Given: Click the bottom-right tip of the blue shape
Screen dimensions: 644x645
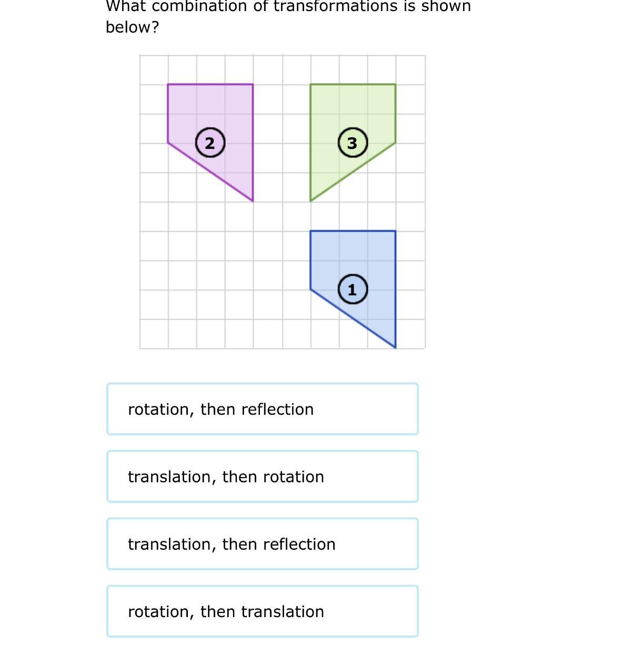Looking at the screenshot, I should pos(396,348).
